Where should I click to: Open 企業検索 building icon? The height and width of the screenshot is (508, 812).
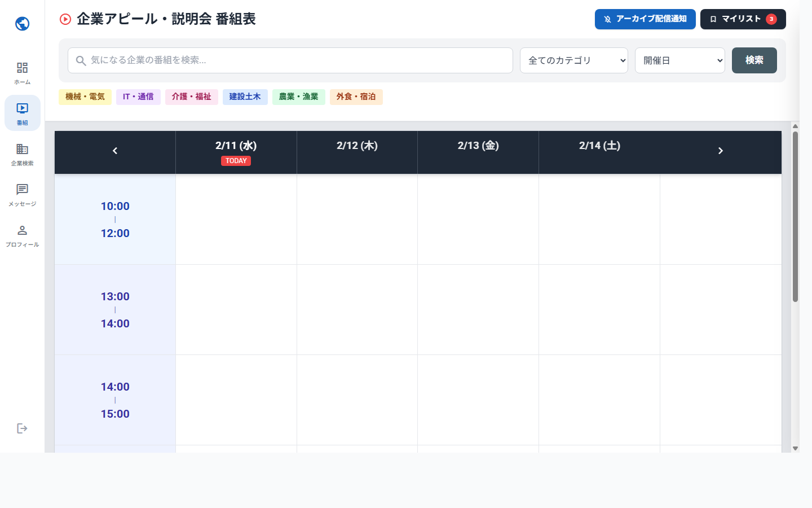click(x=23, y=150)
